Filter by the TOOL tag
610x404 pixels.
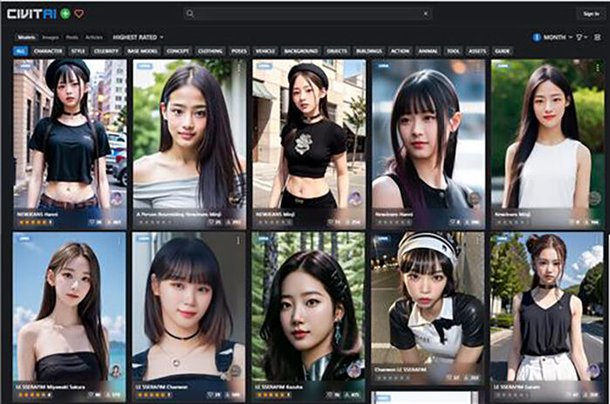tap(453, 51)
